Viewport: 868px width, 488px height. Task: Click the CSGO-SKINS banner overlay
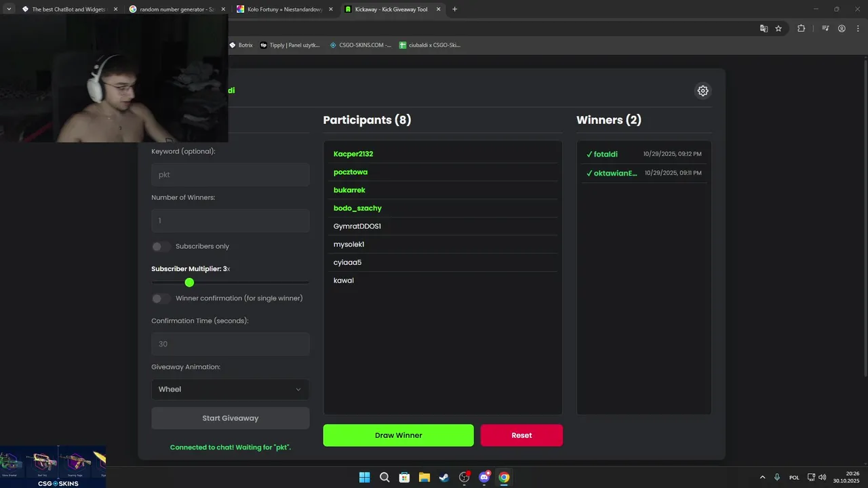pyautogui.click(x=53, y=467)
